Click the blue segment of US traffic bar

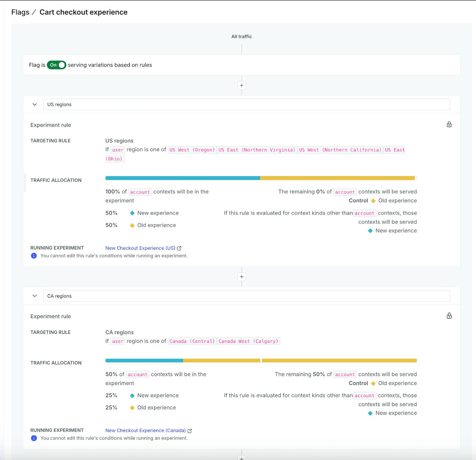point(183,178)
